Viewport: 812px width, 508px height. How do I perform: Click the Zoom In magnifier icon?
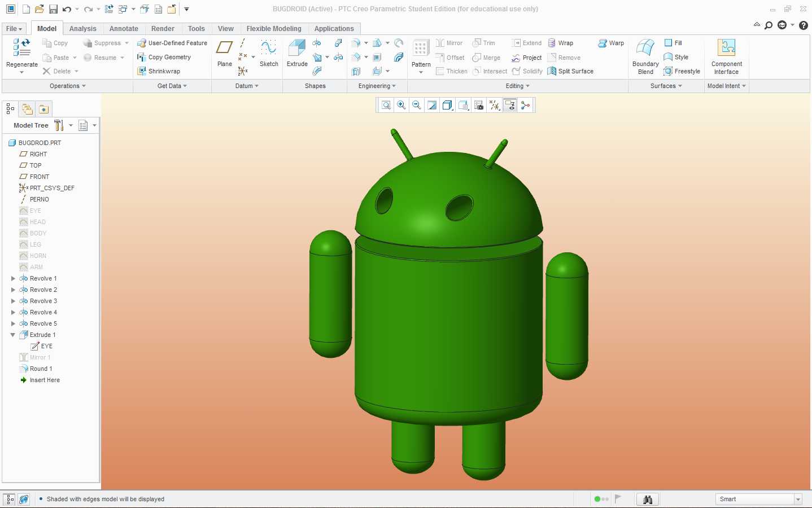[401, 105]
